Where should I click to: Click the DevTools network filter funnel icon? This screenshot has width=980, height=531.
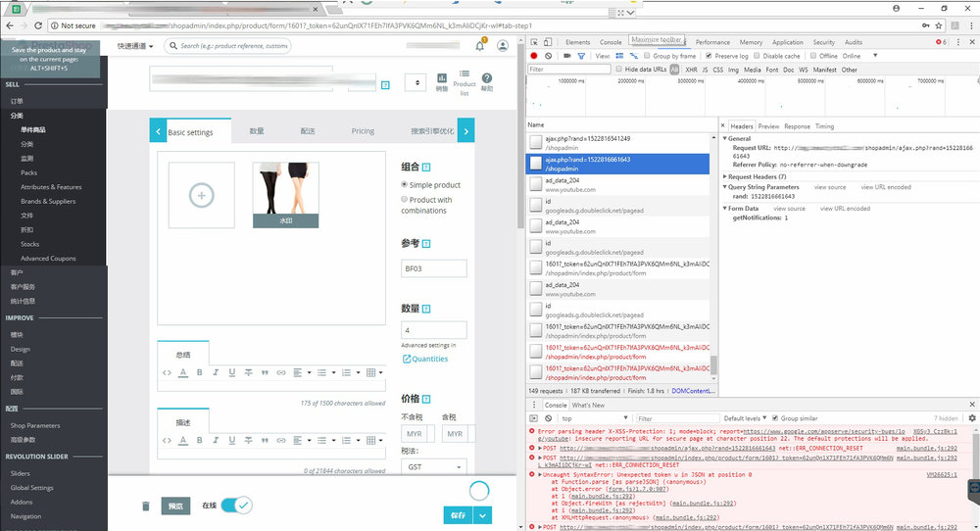pyautogui.click(x=581, y=56)
